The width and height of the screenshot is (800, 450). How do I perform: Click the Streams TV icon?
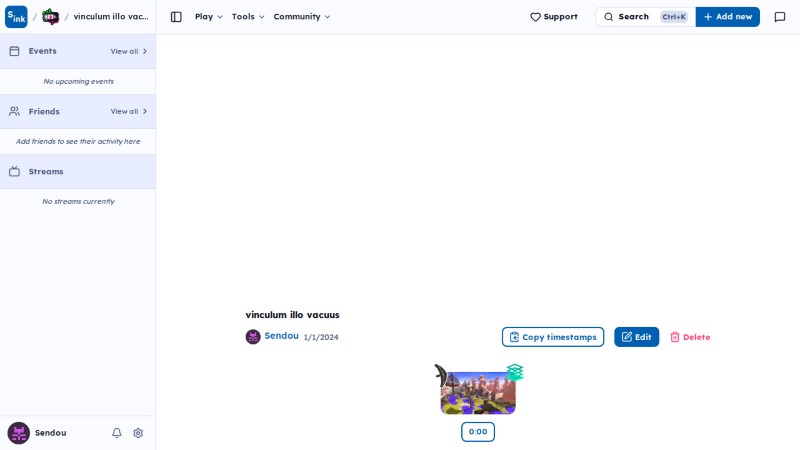14,171
